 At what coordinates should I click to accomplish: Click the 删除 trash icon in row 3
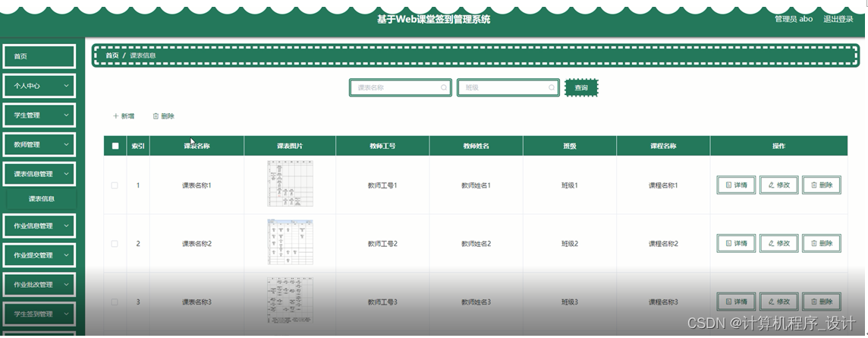point(814,302)
